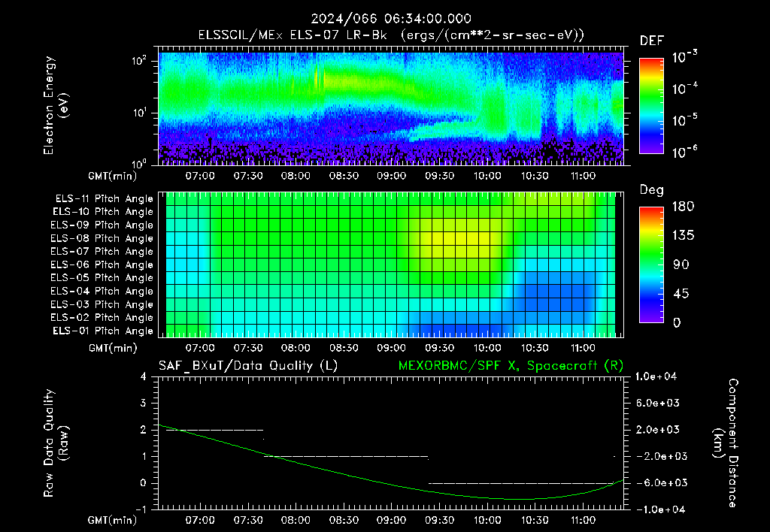This screenshot has height=532, width=770.
Task: Click the Deg legend label
Action: click(x=652, y=190)
